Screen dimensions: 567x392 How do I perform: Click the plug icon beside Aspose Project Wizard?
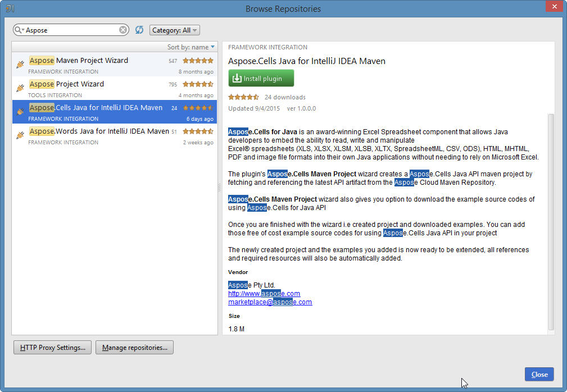pos(20,88)
